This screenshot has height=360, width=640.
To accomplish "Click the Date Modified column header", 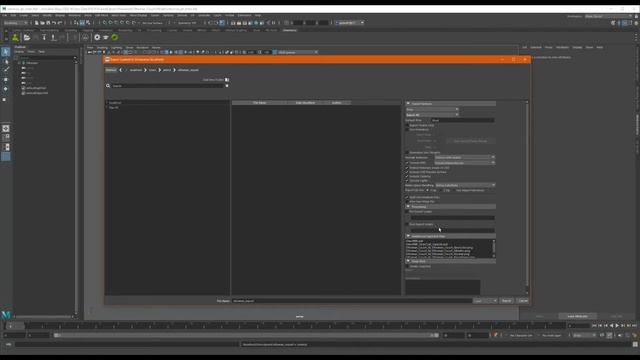I will (305, 103).
